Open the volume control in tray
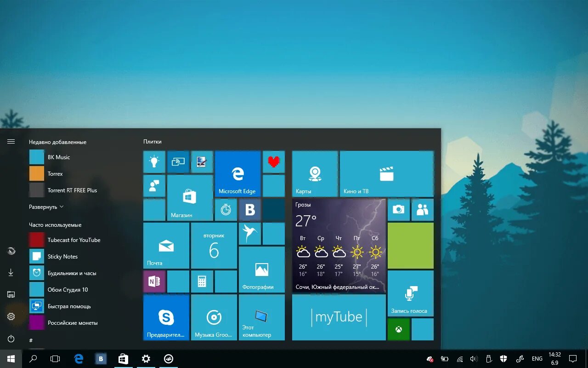The height and width of the screenshot is (368, 588). click(x=474, y=359)
